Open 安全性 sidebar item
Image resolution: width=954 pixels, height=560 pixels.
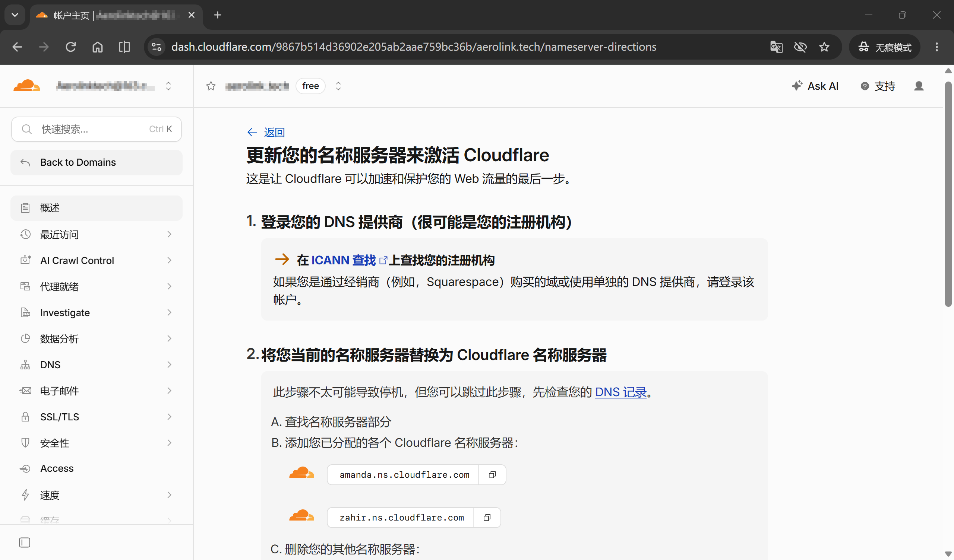[97, 443]
